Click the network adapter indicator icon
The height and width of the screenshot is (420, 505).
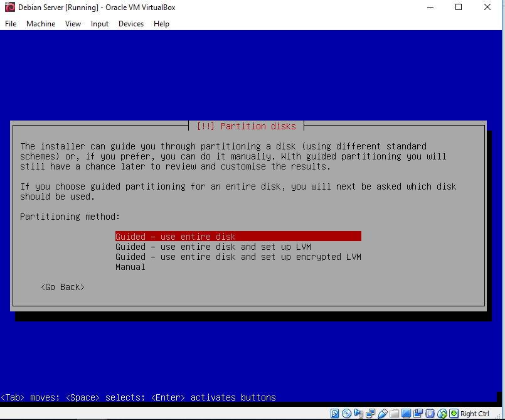[370, 414]
